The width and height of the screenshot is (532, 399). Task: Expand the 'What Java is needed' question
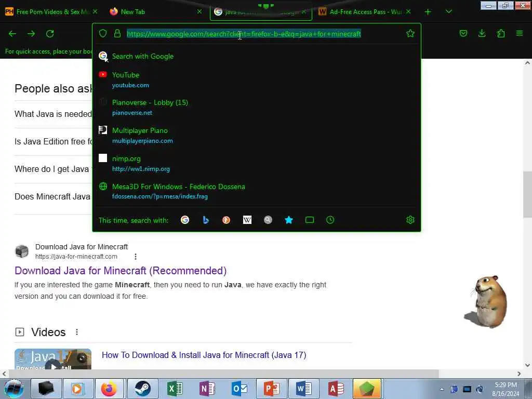(53, 114)
